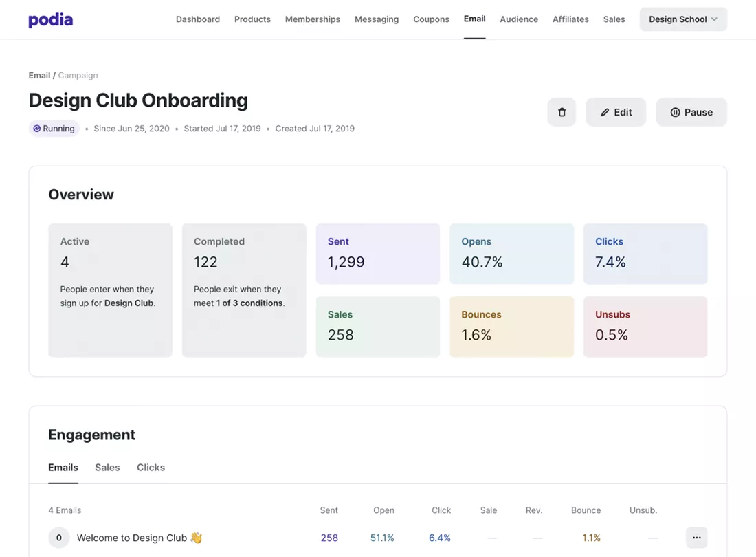
Task: Click the Email breadcrumb link
Action: 39,76
